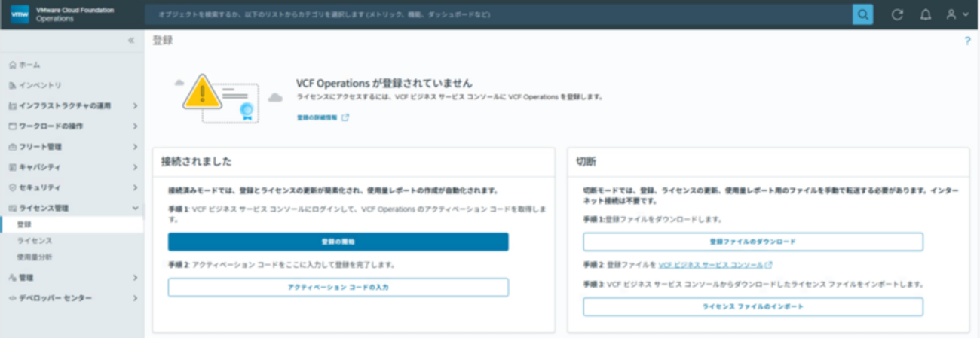Image resolution: width=980 pixels, height=338 pixels.
Task: Open VCF ビジネス サービス コンソール link
Action: tap(711, 265)
